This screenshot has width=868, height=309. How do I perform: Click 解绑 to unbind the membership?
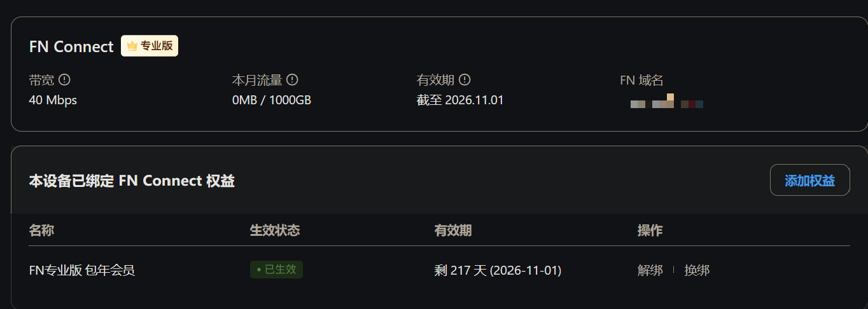tap(650, 270)
